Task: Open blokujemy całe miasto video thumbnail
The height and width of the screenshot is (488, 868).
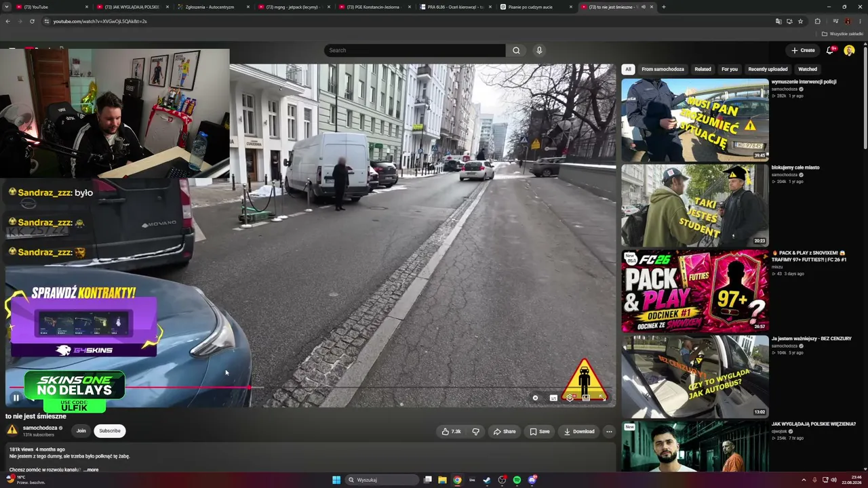Action: [695, 205]
